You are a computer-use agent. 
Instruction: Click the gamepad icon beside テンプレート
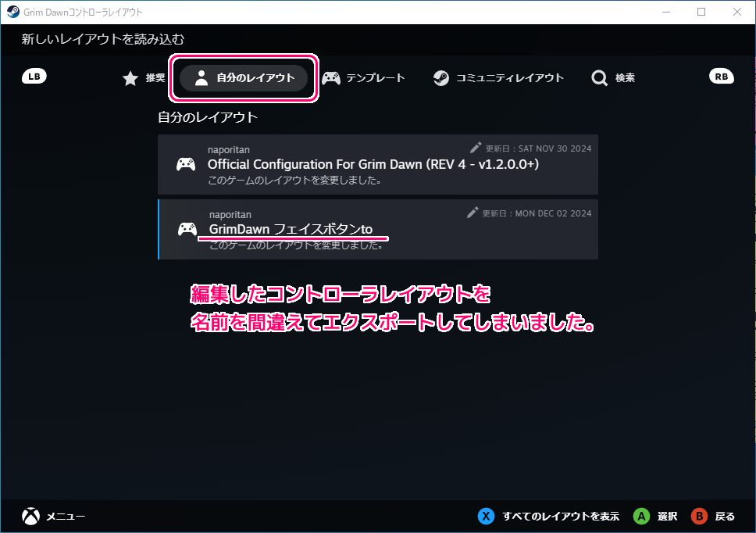(x=331, y=78)
